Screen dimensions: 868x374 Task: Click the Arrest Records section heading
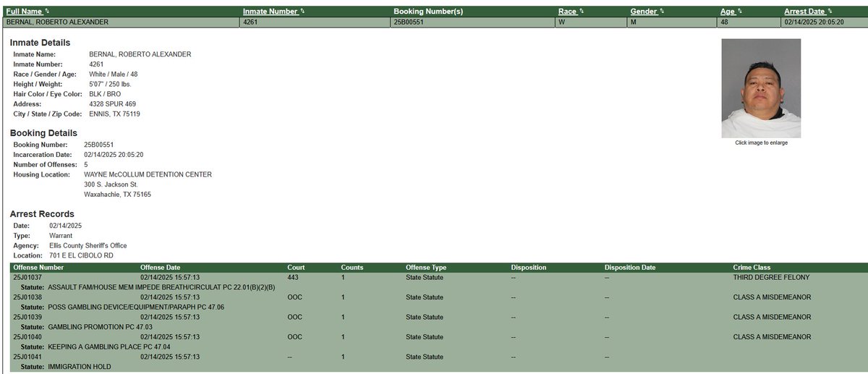(x=42, y=214)
